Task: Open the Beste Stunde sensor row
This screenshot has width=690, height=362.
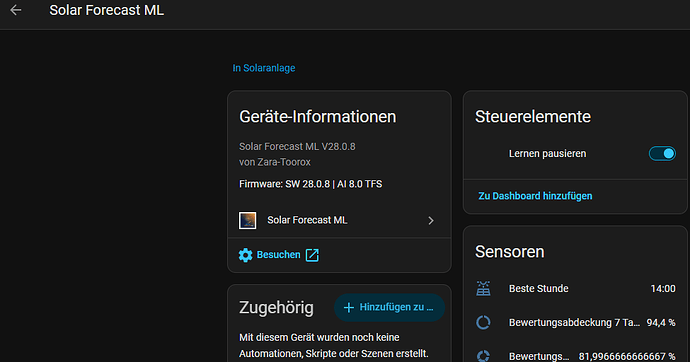Action: point(576,289)
